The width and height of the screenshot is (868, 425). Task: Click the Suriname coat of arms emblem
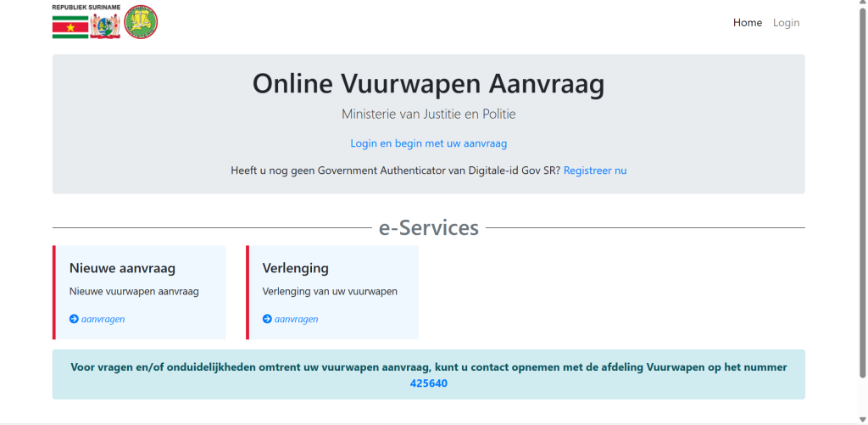pyautogui.click(x=106, y=27)
